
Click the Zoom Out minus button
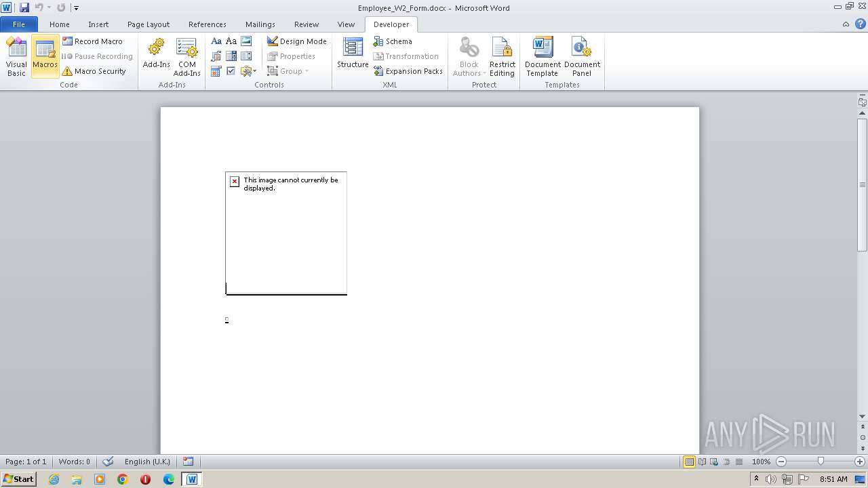[x=781, y=462]
